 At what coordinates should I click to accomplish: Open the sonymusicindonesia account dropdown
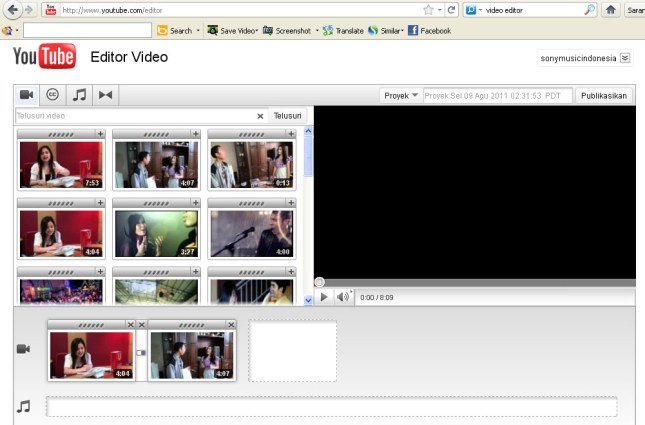pyautogui.click(x=625, y=59)
